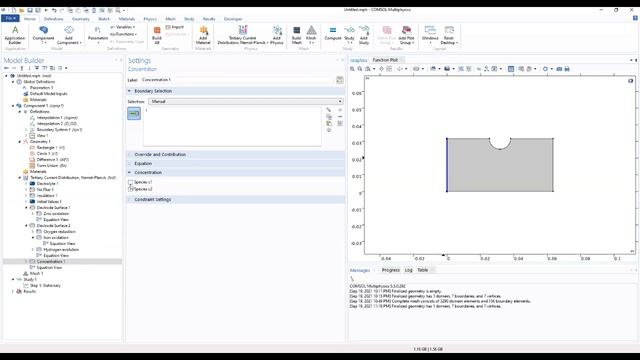Open the Functions dropdown in ribbon
This screenshot has width=640, height=360.
point(123,34)
